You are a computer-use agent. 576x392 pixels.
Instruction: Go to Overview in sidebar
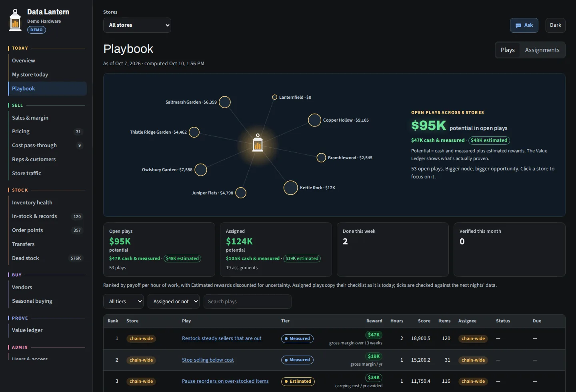(48, 61)
